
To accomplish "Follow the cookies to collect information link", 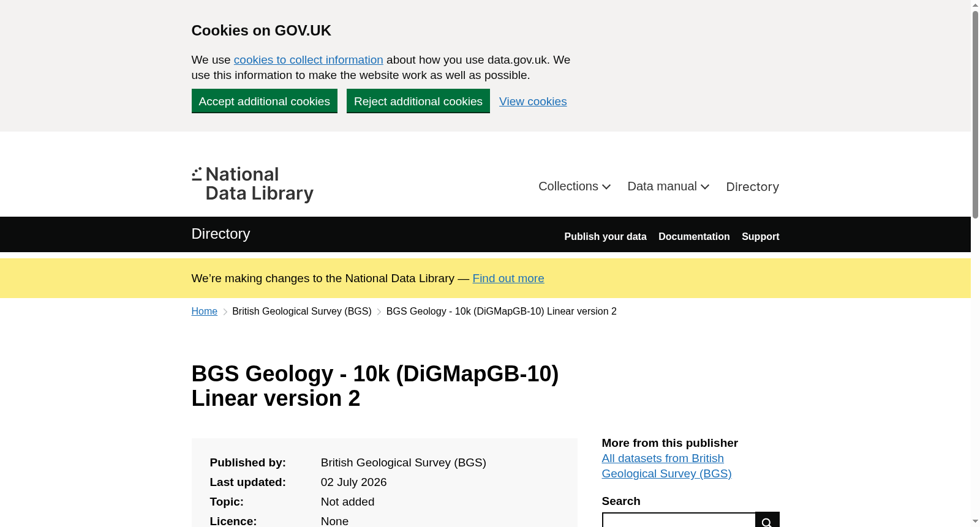I will 308,60.
